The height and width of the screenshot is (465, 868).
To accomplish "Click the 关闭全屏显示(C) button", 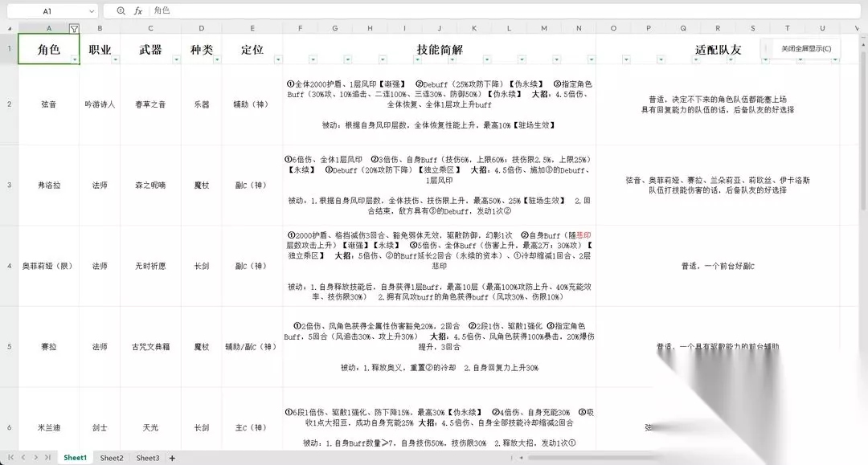I will tap(806, 49).
